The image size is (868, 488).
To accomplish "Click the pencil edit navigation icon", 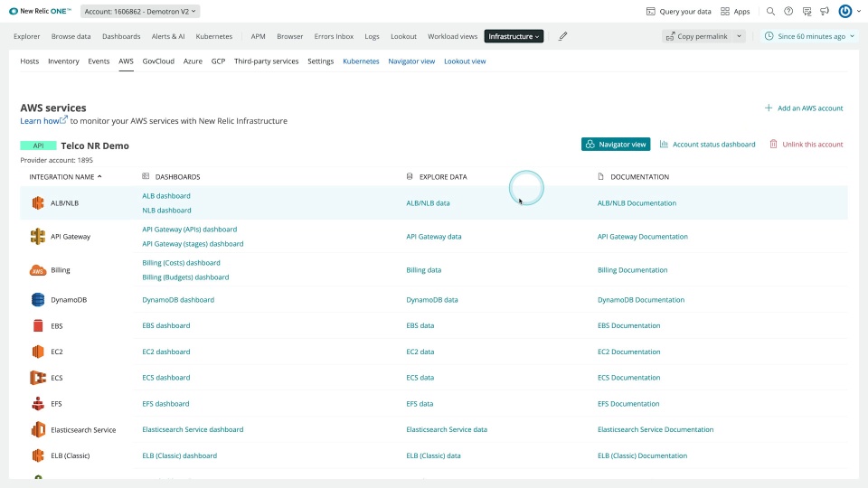I will click(x=562, y=36).
